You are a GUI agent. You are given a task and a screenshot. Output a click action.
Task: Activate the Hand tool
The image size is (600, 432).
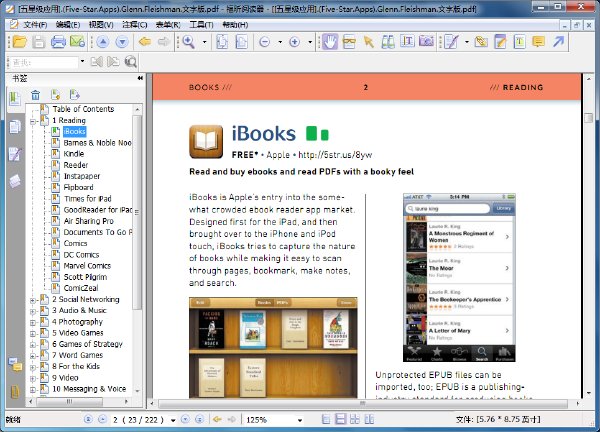click(x=330, y=42)
